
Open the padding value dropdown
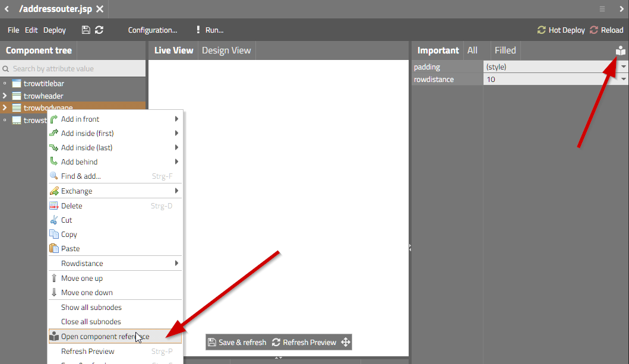[624, 67]
